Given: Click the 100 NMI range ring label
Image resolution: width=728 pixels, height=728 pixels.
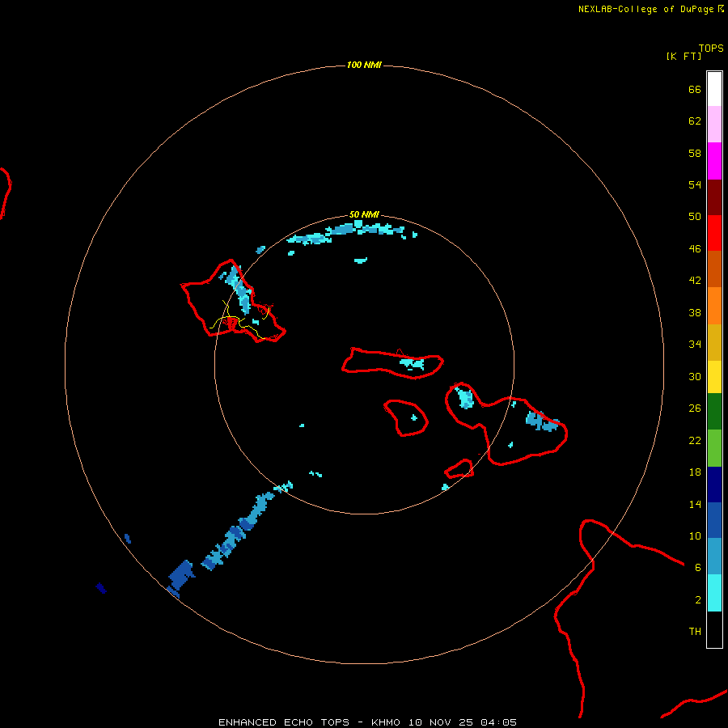Looking at the screenshot, I should pyautogui.click(x=364, y=65).
